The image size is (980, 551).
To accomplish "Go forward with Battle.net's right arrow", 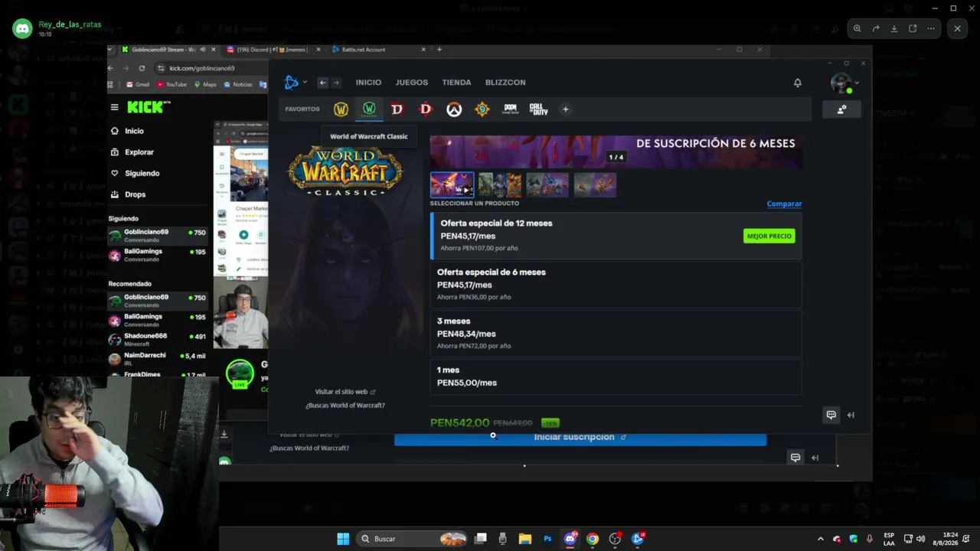I will click(x=335, y=83).
